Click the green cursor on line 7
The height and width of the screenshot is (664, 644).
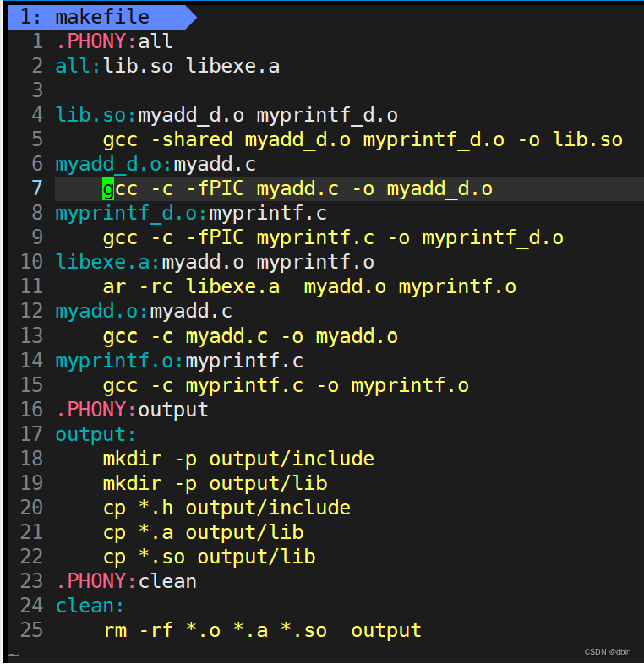(108, 189)
